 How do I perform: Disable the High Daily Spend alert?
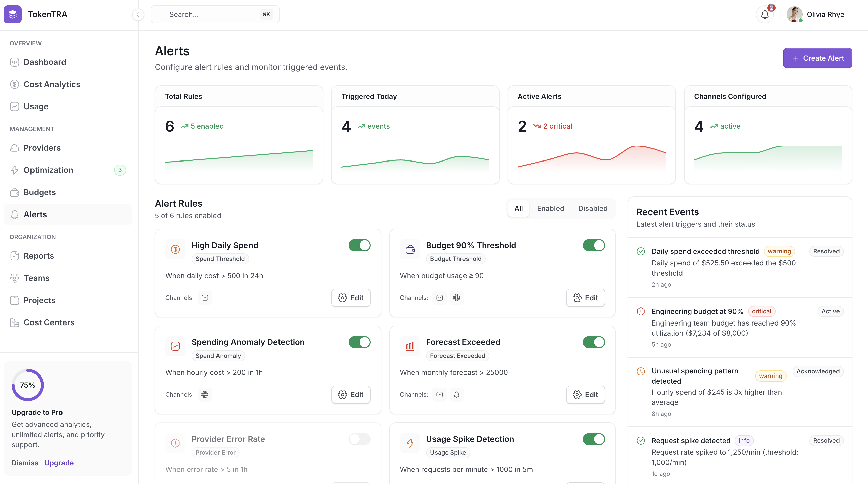[x=359, y=245]
